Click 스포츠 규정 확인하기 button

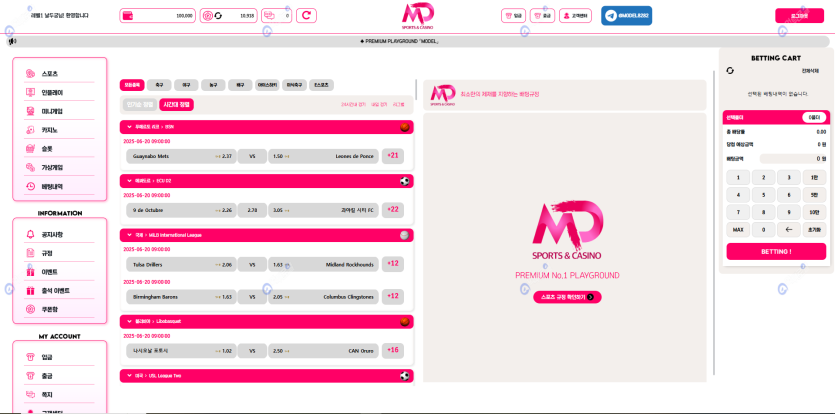click(x=567, y=297)
